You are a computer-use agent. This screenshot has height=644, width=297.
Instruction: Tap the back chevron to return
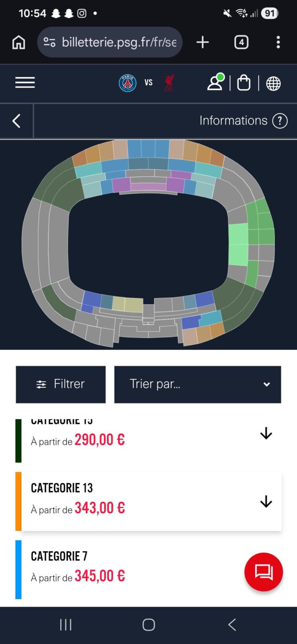pyautogui.click(x=16, y=120)
